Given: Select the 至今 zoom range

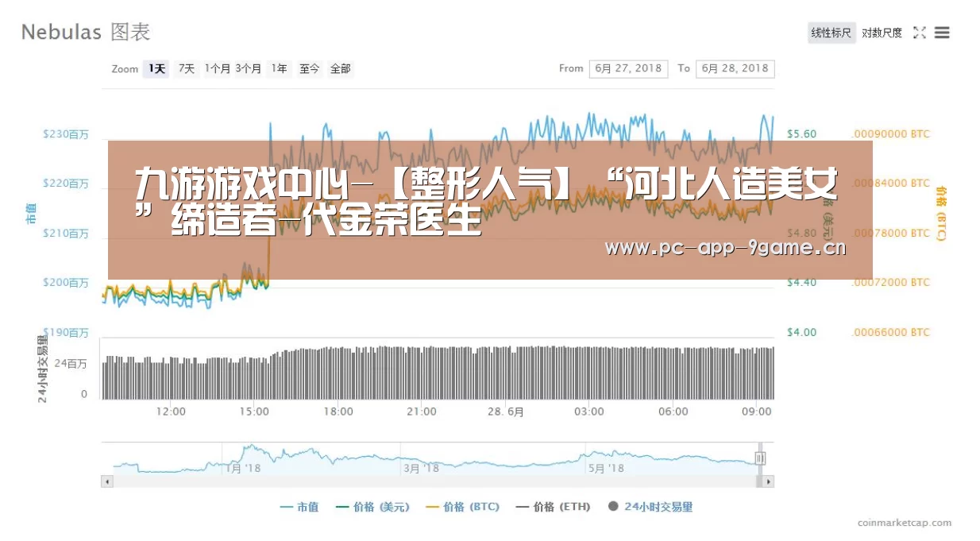Looking at the screenshot, I should pyautogui.click(x=310, y=69).
